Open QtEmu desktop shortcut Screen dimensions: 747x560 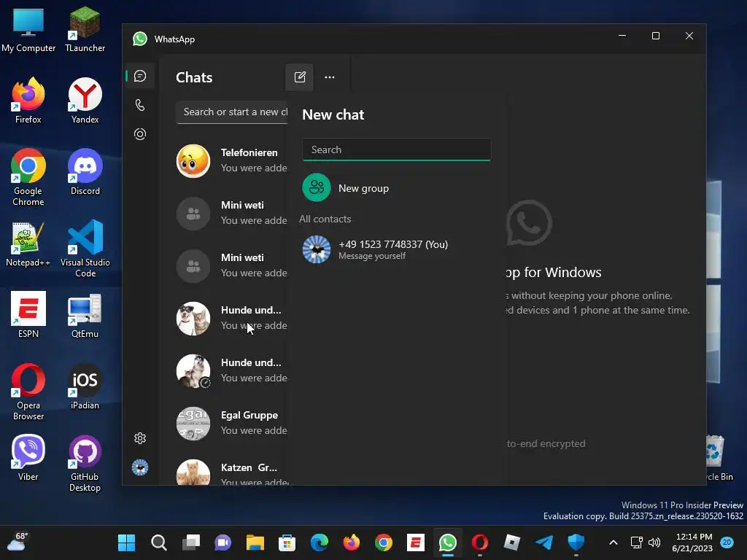pyautogui.click(x=85, y=315)
